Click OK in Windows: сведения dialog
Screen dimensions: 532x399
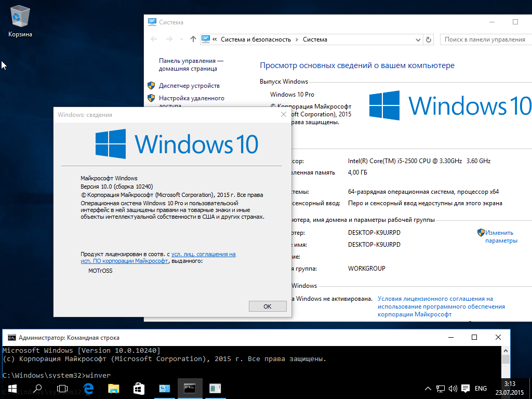pyautogui.click(x=268, y=307)
